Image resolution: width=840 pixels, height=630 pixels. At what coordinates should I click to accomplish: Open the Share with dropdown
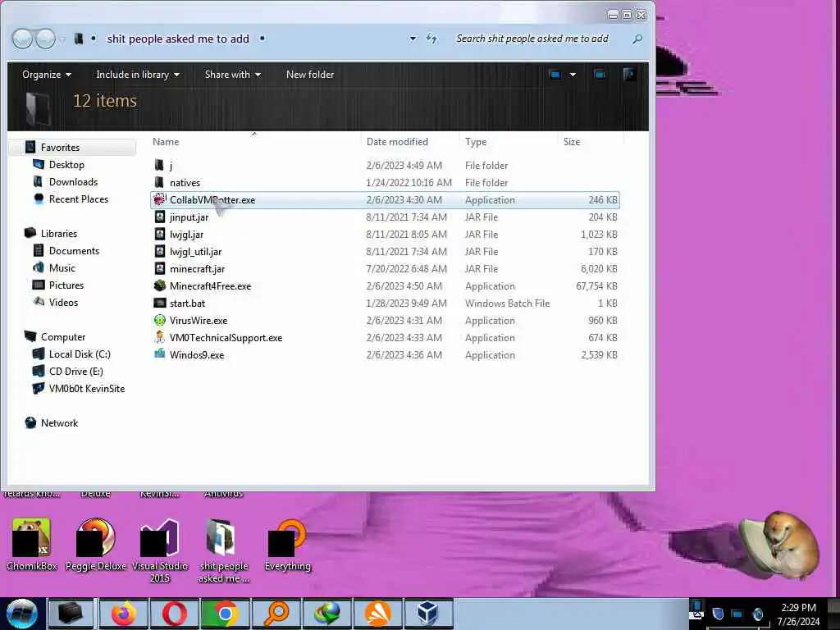coord(232,75)
